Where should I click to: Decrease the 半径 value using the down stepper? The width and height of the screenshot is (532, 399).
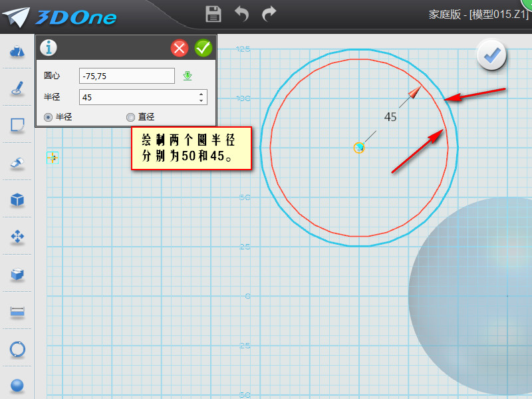pyautogui.click(x=201, y=100)
